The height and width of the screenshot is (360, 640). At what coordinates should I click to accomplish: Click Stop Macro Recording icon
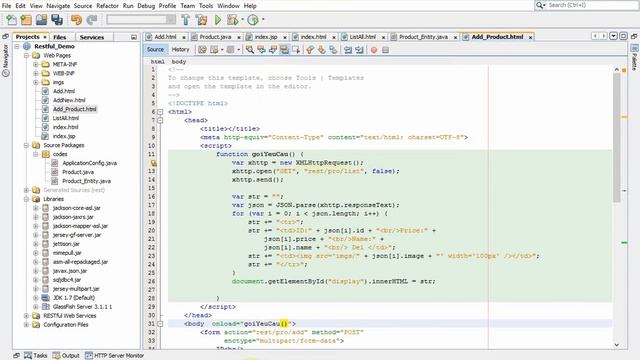385,50
